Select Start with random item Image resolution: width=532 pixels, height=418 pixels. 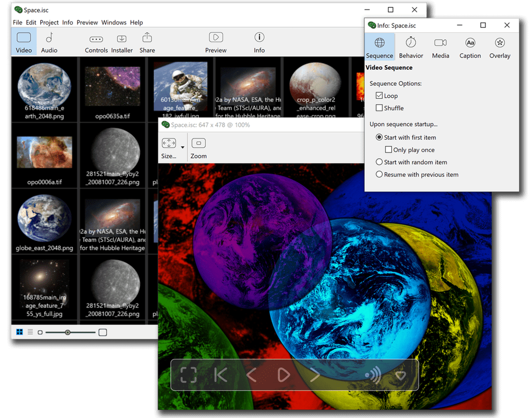[x=379, y=162]
